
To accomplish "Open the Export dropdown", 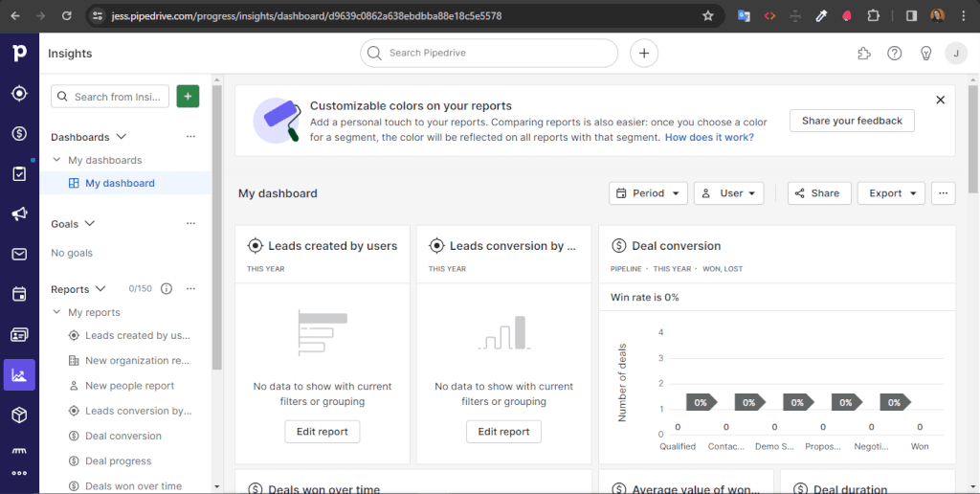I will [891, 193].
